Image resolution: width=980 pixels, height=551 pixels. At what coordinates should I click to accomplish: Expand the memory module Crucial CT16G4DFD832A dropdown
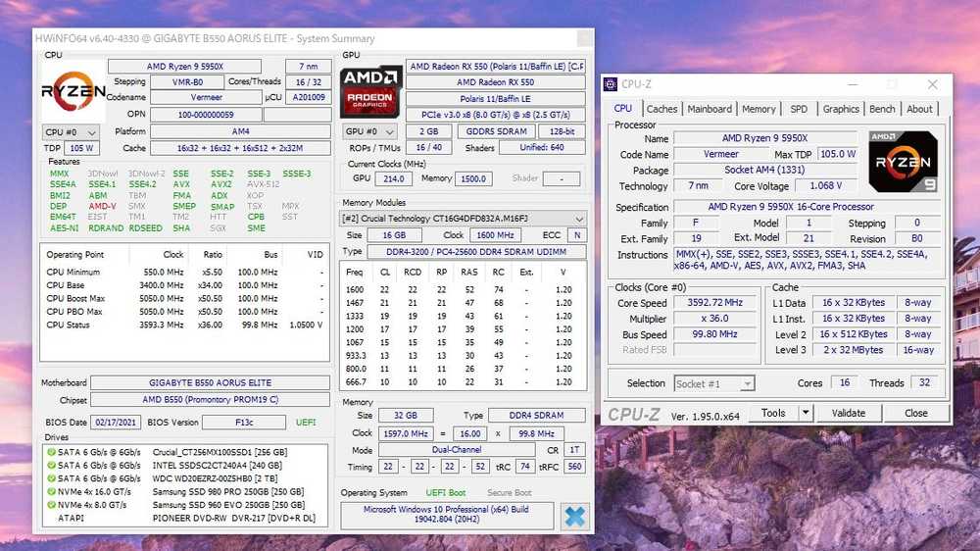click(x=464, y=219)
